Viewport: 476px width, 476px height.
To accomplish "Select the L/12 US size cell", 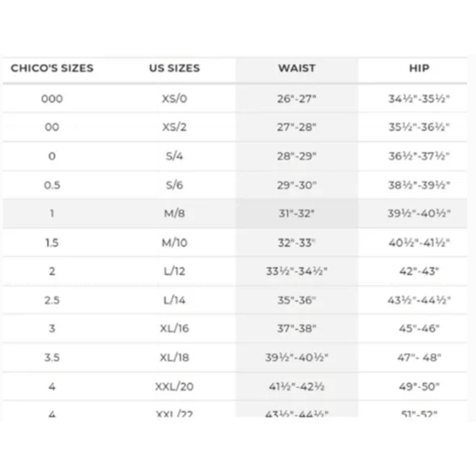I will (x=175, y=271).
